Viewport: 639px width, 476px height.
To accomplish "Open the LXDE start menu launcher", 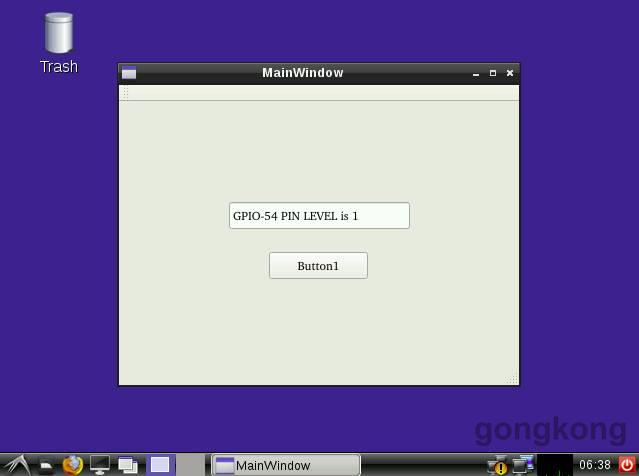I will tap(16, 465).
